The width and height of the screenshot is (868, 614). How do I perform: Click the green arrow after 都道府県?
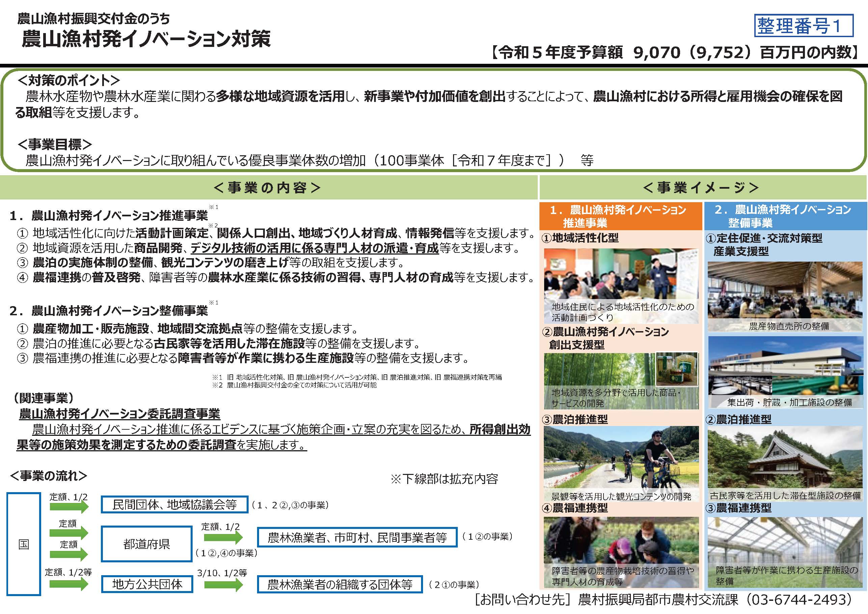224,537
